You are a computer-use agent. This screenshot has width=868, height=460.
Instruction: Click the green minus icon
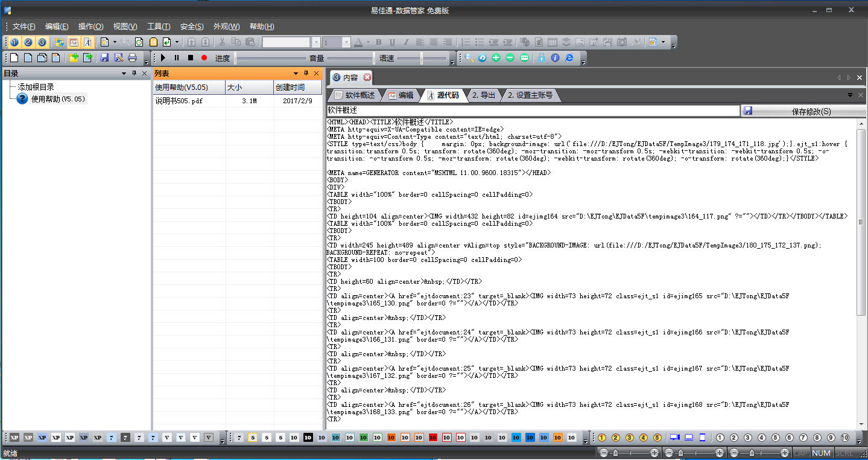(x=510, y=58)
